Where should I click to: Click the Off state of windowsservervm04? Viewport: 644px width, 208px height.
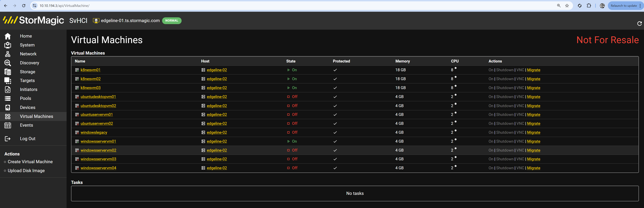click(x=295, y=168)
